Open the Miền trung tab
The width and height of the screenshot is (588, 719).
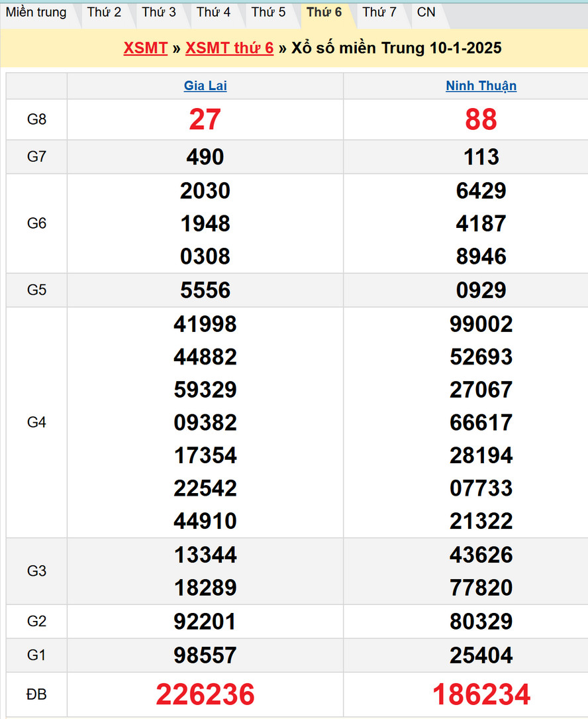[36, 13]
